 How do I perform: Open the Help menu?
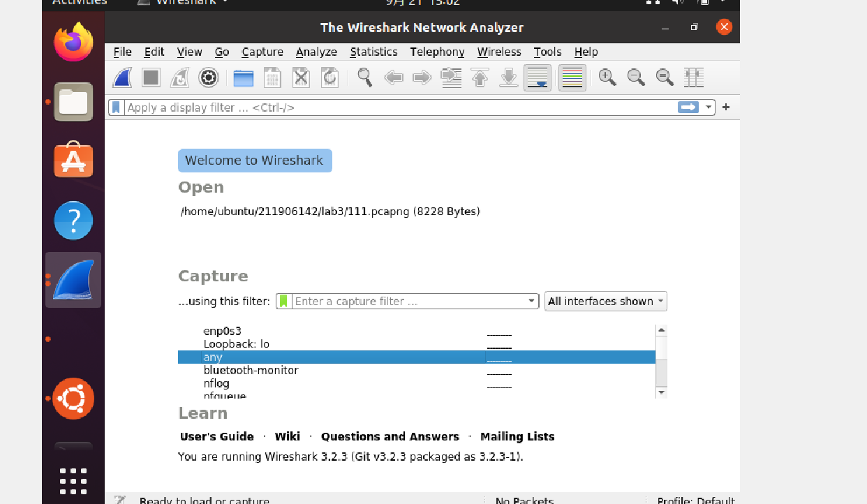click(586, 52)
